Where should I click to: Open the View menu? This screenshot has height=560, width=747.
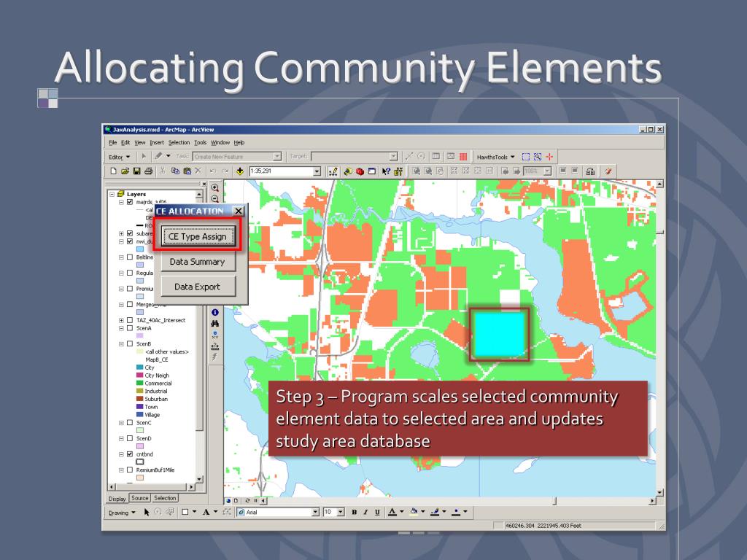coord(139,142)
